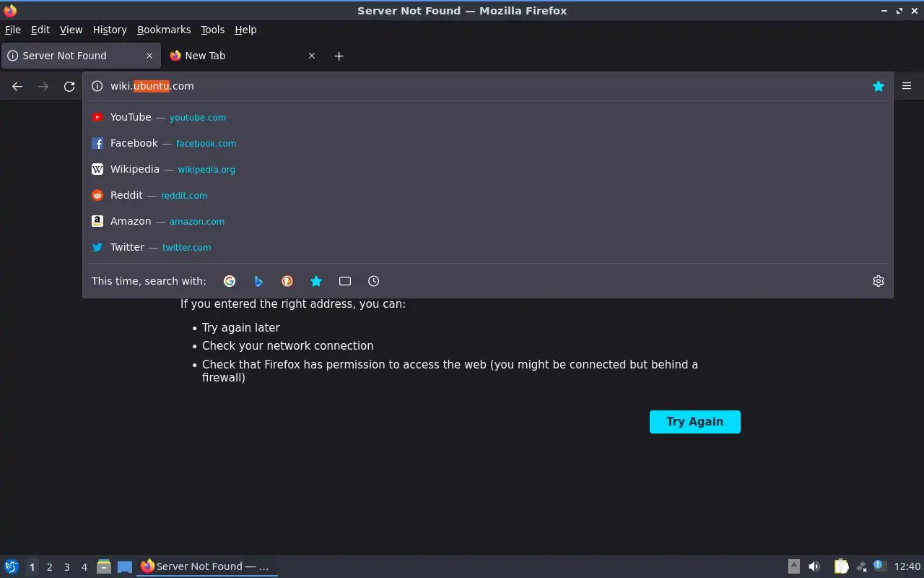Open the file manager from taskbar
This screenshot has width=924, height=578.
point(104,566)
